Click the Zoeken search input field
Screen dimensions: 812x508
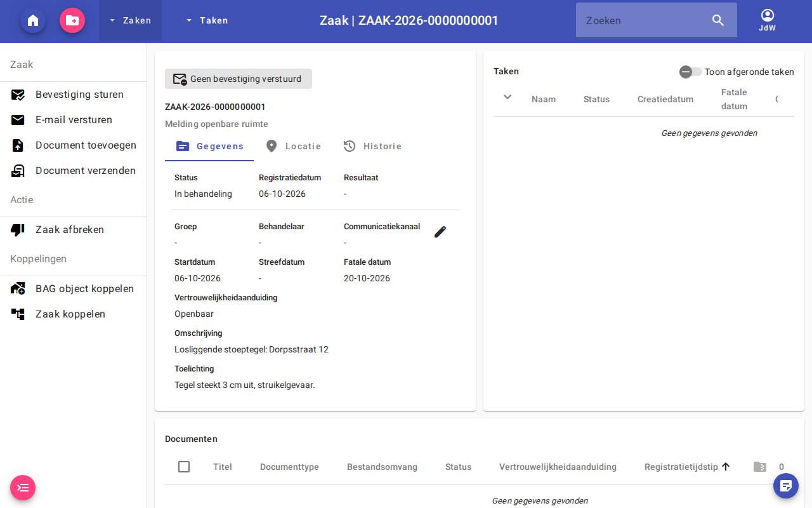tap(643, 20)
